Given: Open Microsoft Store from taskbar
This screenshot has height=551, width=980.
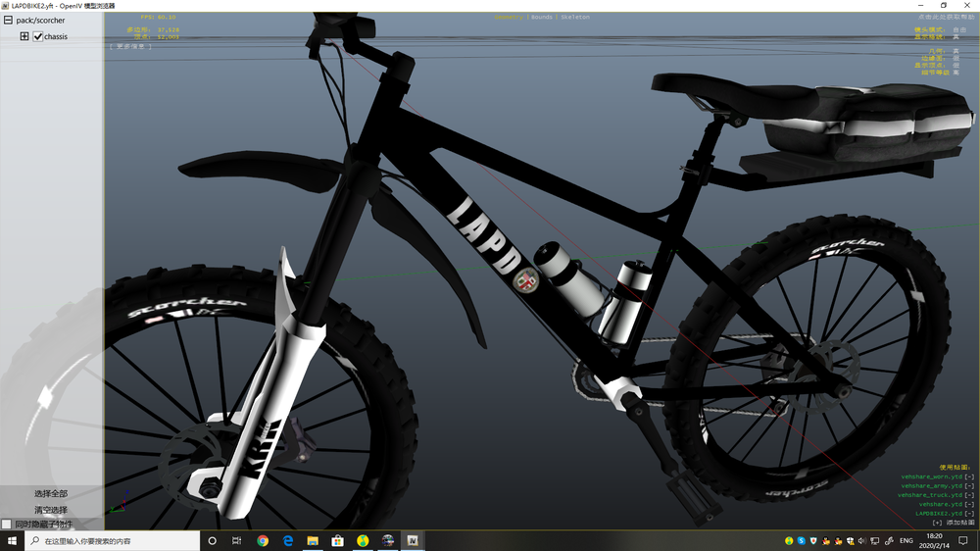Looking at the screenshot, I should (x=337, y=541).
